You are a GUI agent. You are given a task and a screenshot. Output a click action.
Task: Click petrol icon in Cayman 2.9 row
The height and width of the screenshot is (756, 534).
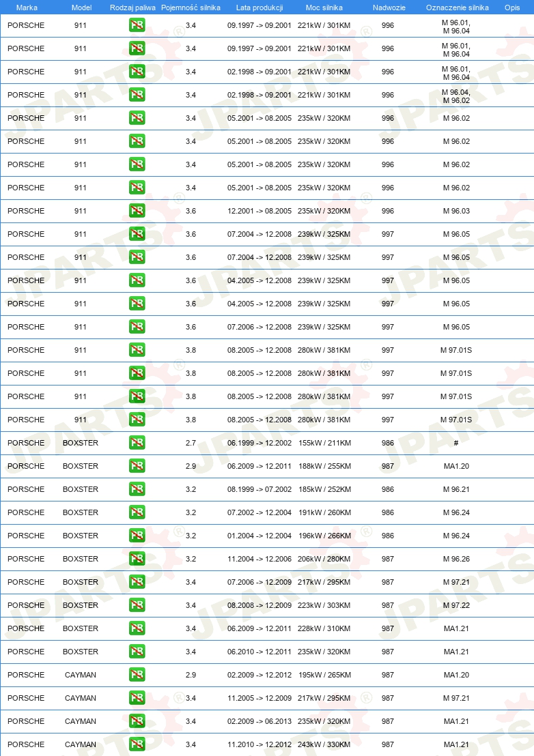pyautogui.click(x=137, y=675)
